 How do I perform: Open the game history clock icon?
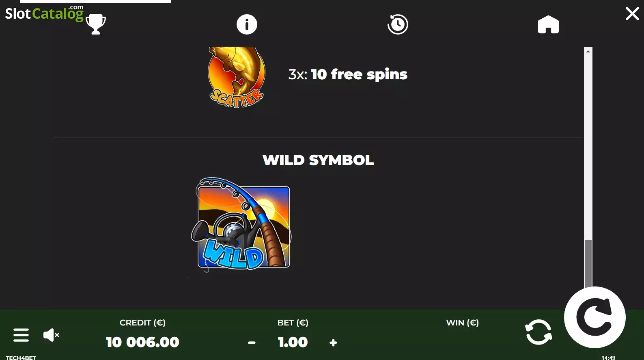point(398,24)
